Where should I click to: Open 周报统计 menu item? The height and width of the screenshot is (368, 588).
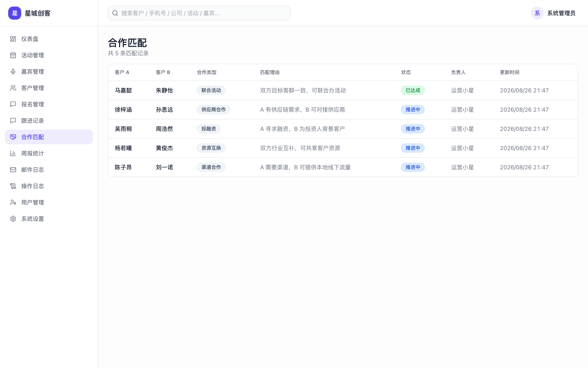coord(49,153)
